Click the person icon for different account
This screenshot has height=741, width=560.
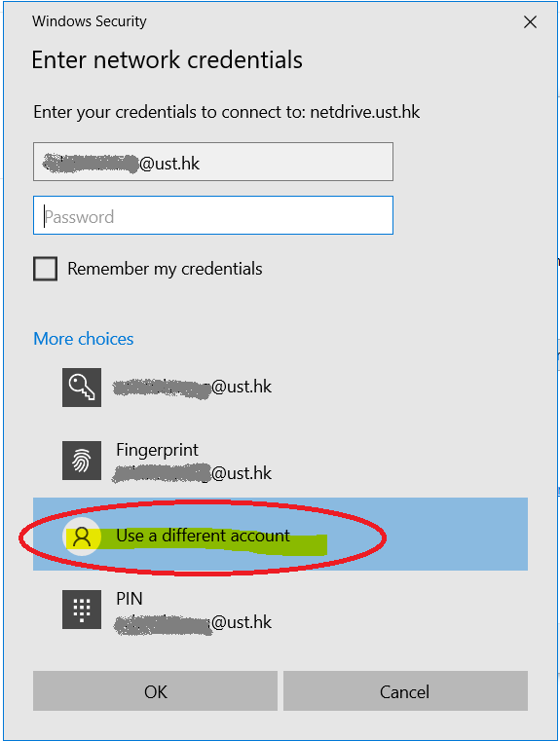pos(82,537)
